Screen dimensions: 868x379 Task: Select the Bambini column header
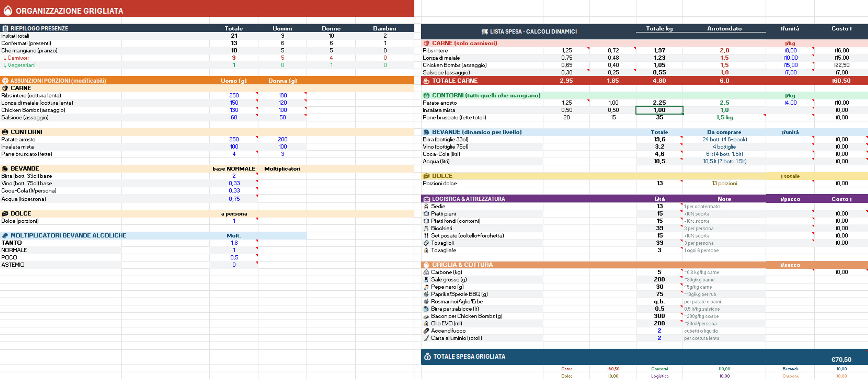[384, 28]
